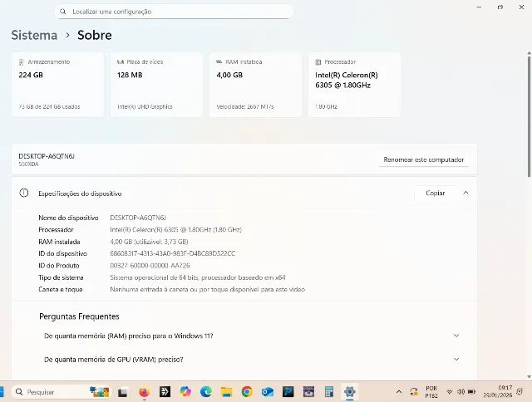Click the 550XDA model text

point(28,164)
